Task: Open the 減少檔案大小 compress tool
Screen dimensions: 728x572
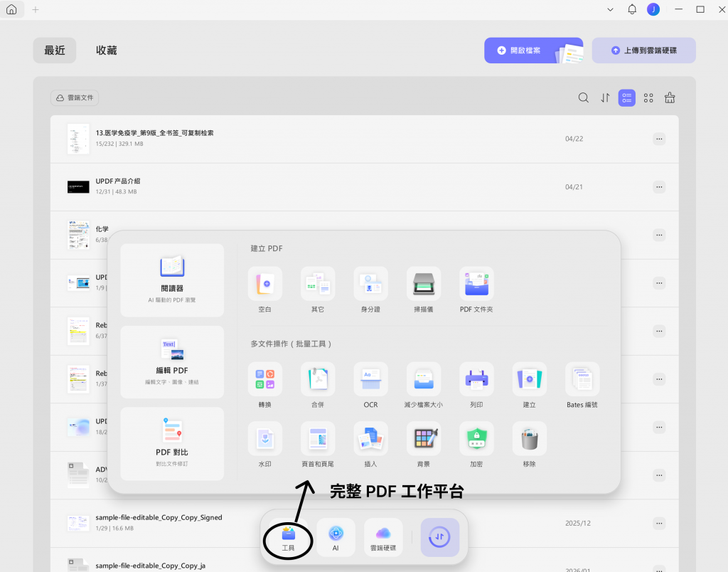Action: pos(424,379)
